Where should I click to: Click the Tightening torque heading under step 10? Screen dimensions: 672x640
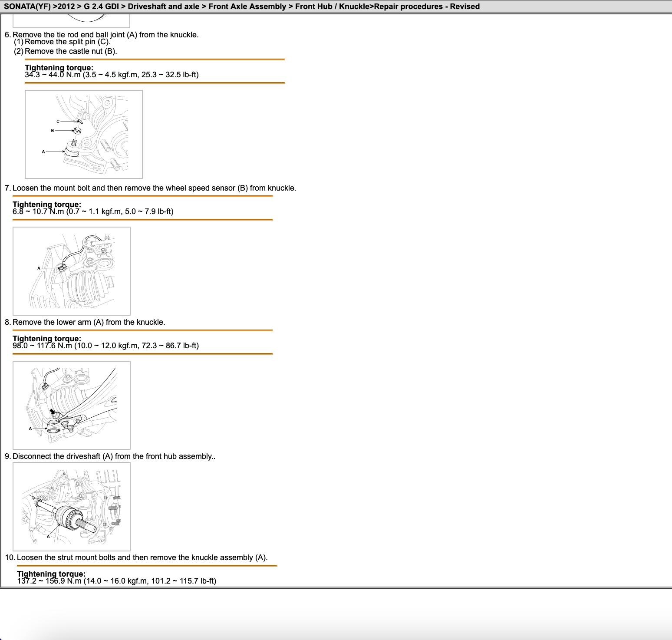[x=51, y=574]
